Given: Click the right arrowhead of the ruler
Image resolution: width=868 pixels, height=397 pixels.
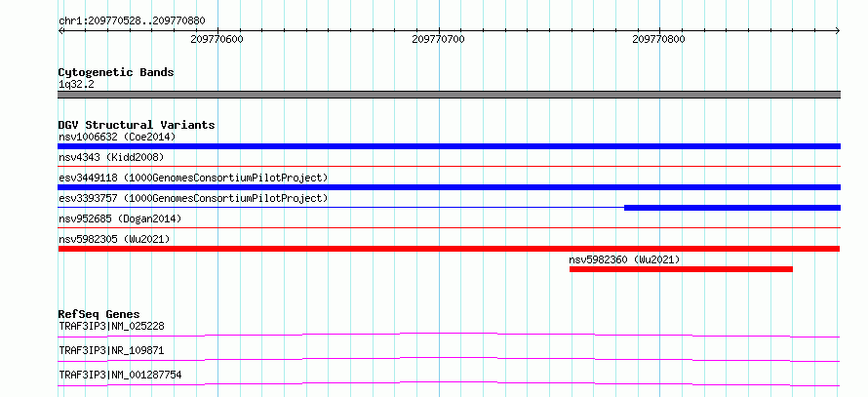Looking at the screenshot, I should coord(838,31).
